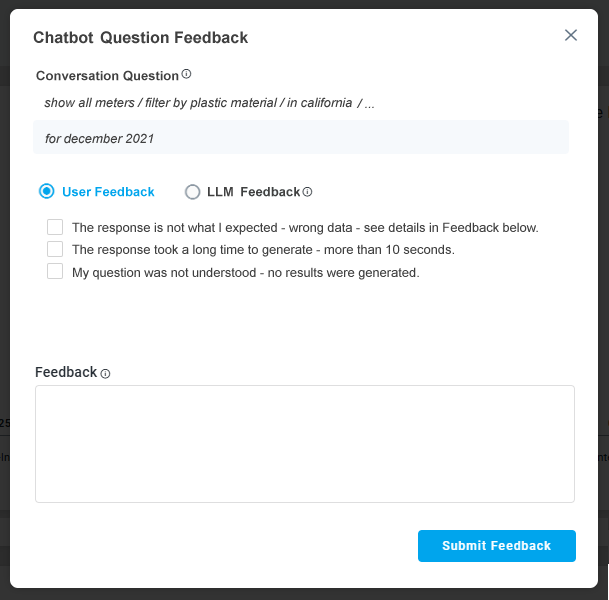Click info icon beside Conversation Question
This screenshot has width=609, height=600.
186,75
